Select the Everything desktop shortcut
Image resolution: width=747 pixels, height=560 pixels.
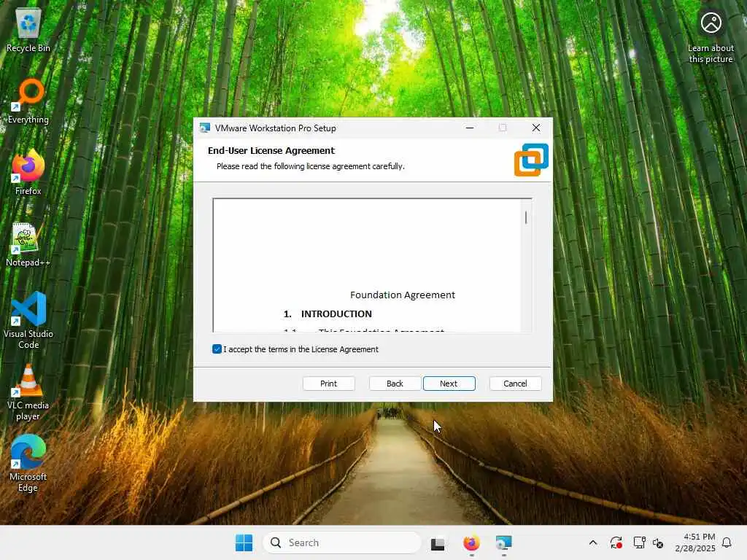click(28, 101)
